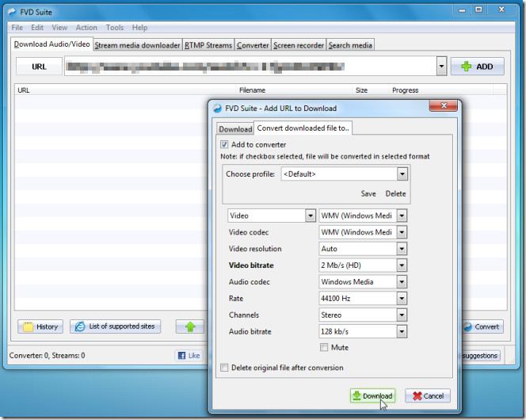This screenshot has width=526, height=420.
Task: Enable the Mute checkbox
Action: click(x=324, y=347)
